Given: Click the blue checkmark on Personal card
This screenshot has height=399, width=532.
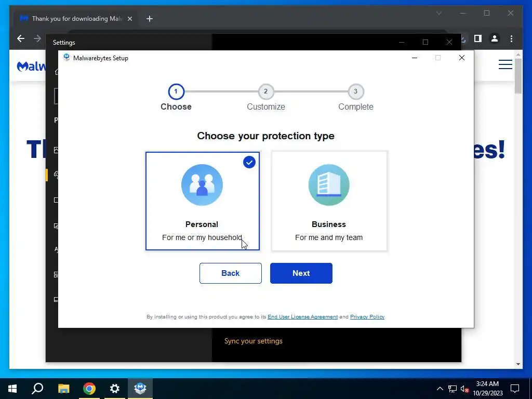Looking at the screenshot, I should (249, 162).
